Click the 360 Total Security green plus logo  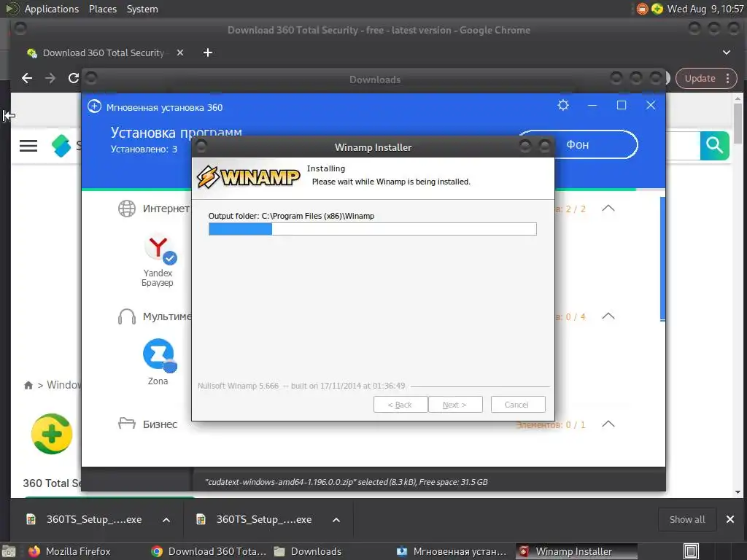pyautogui.click(x=52, y=434)
